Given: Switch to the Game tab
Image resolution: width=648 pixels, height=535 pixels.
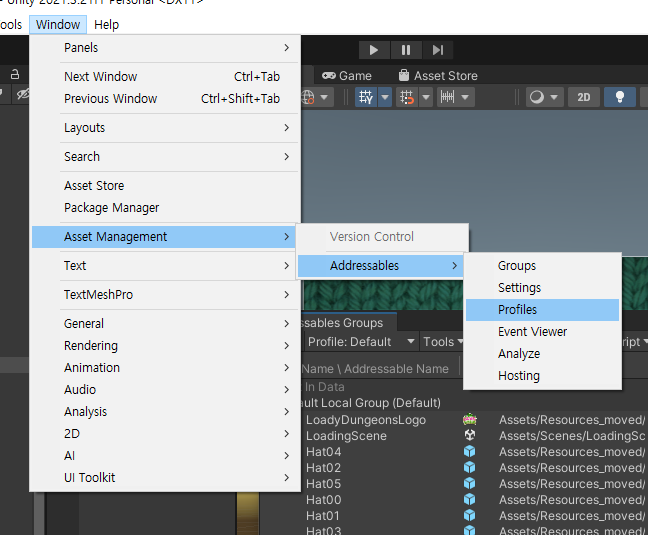Looking at the screenshot, I should click(347, 76).
